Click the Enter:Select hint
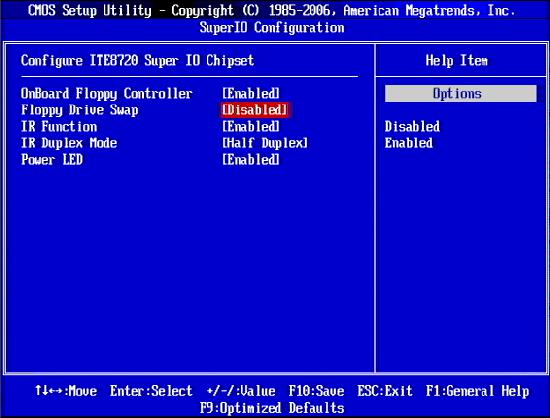The height and width of the screenshot is (418, 550). point(151,391)
